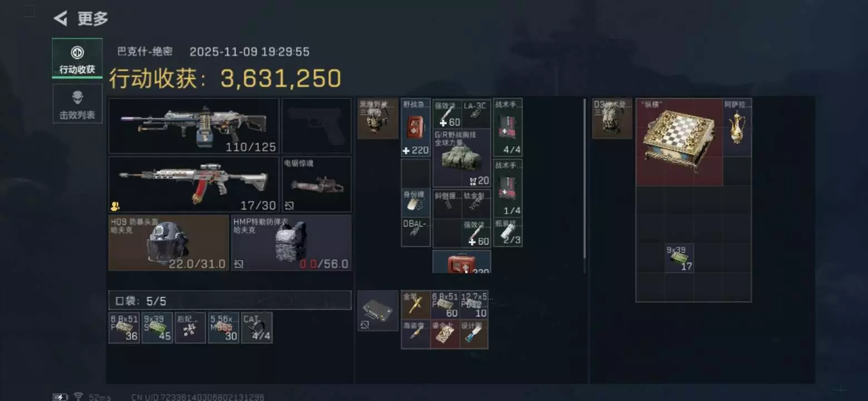The image size is (868, 401).
Task: Go back using the 更多 arrow
Action: (x=60, y=18)
